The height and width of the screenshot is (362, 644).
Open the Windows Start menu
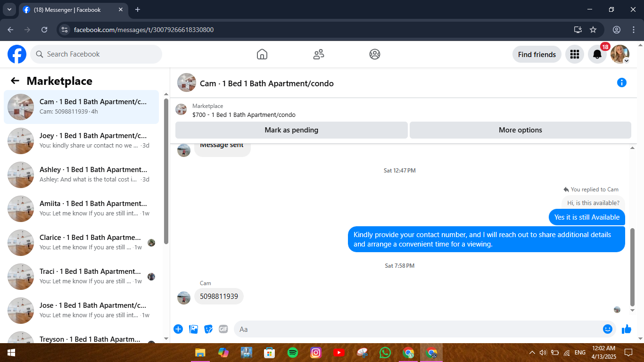click(x=11, y=353)
